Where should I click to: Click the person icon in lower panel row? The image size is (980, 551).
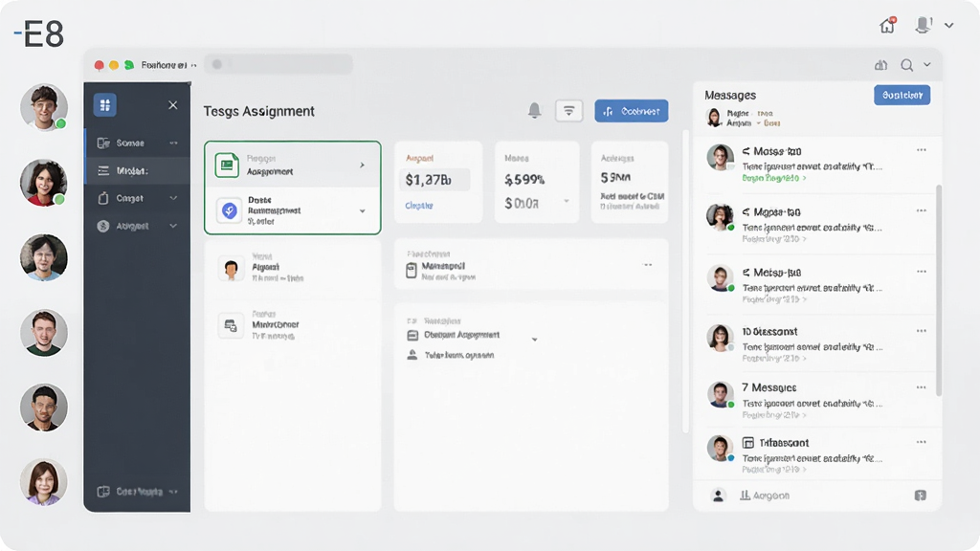click(x=412, y=355)
